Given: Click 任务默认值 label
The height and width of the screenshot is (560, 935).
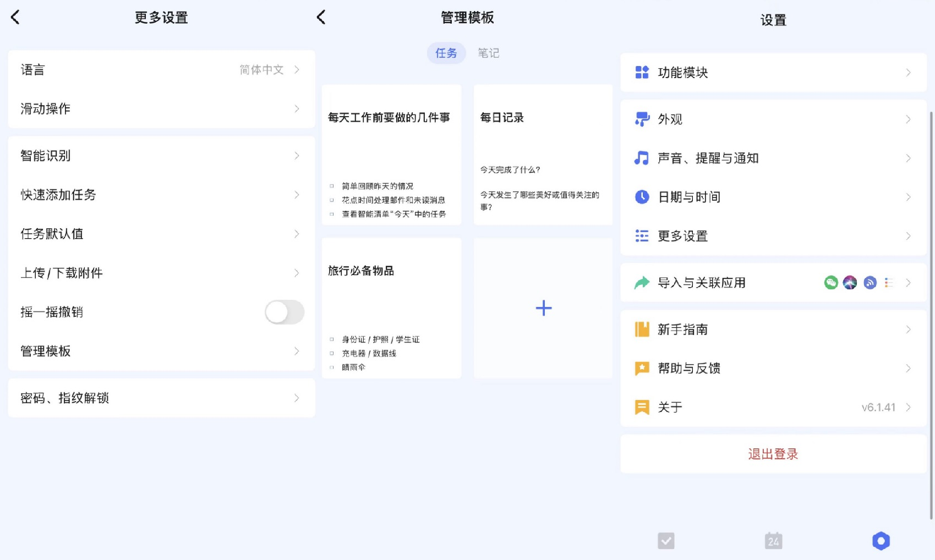Looking at the screenshot, I should pyautogui.click(x=52, y=234).
